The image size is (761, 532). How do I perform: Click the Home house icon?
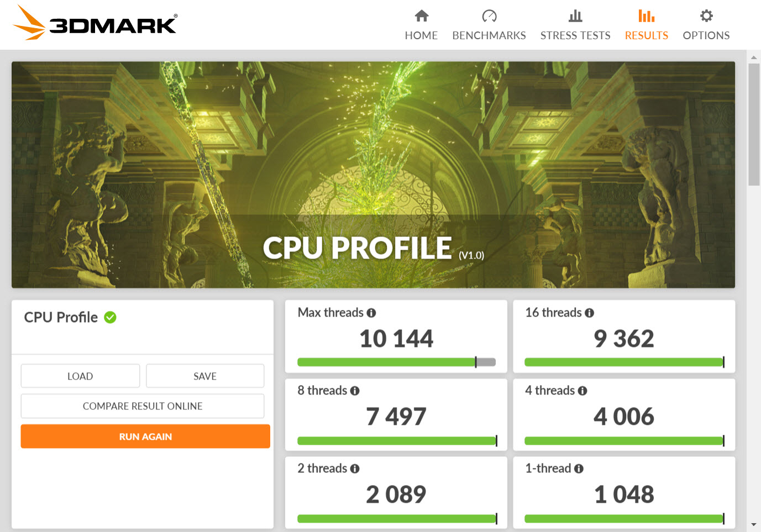click(422, 15)
